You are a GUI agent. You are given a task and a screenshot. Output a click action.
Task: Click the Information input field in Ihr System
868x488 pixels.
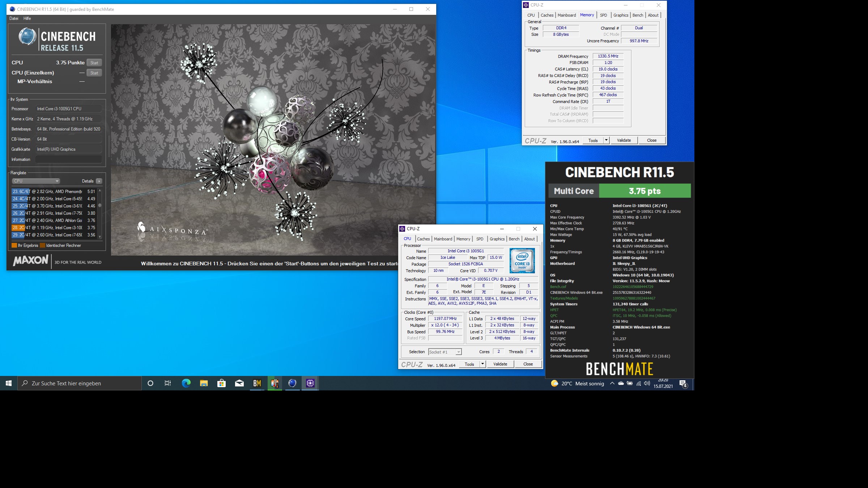[x=69, y=159]
